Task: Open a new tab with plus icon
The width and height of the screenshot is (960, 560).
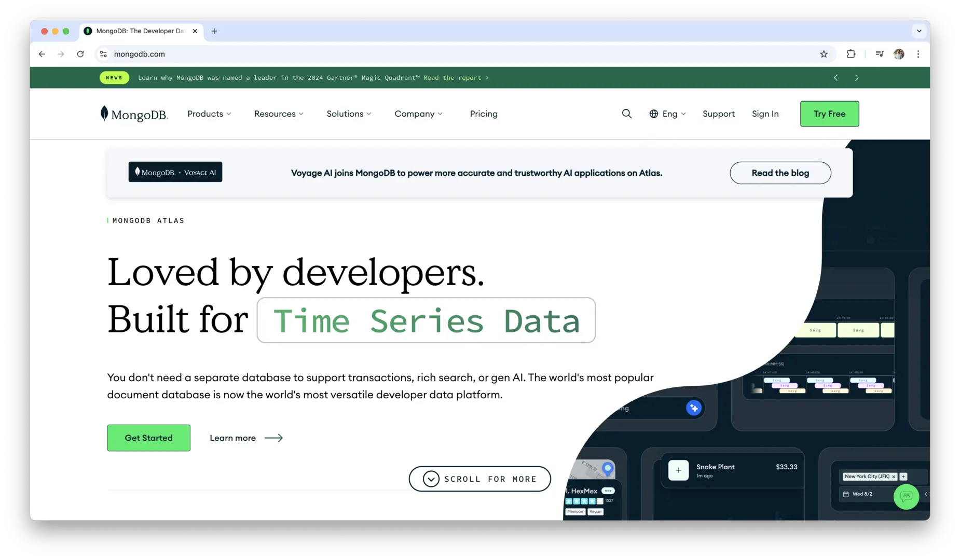Action: [x=214, y=31]
